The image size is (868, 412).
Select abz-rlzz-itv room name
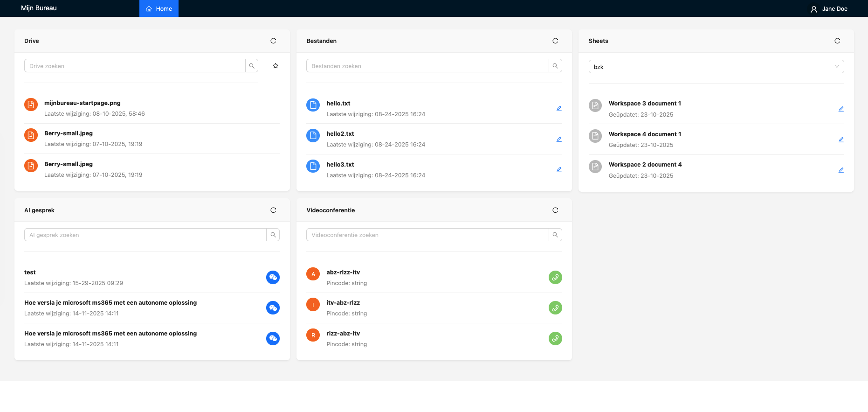343,272
